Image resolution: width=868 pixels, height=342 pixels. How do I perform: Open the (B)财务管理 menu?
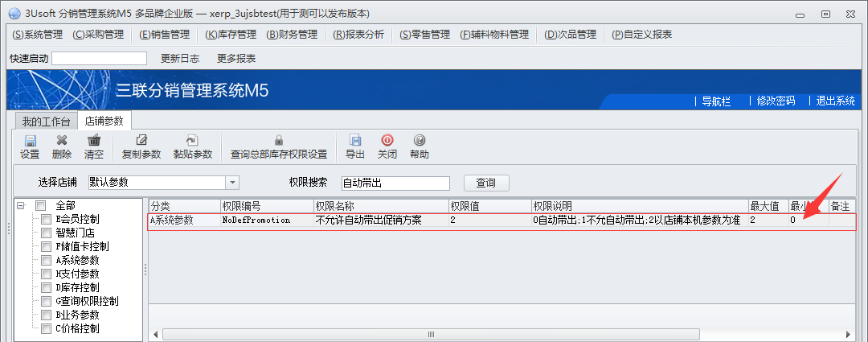pos(292,35)
